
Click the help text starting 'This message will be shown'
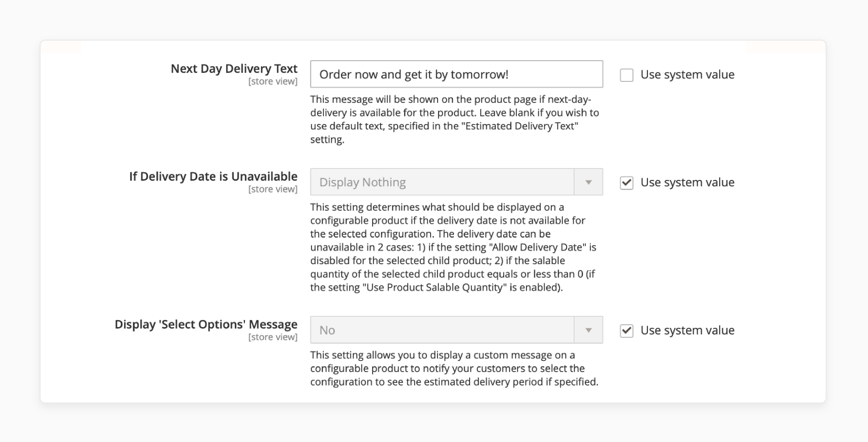coord(455,119)
